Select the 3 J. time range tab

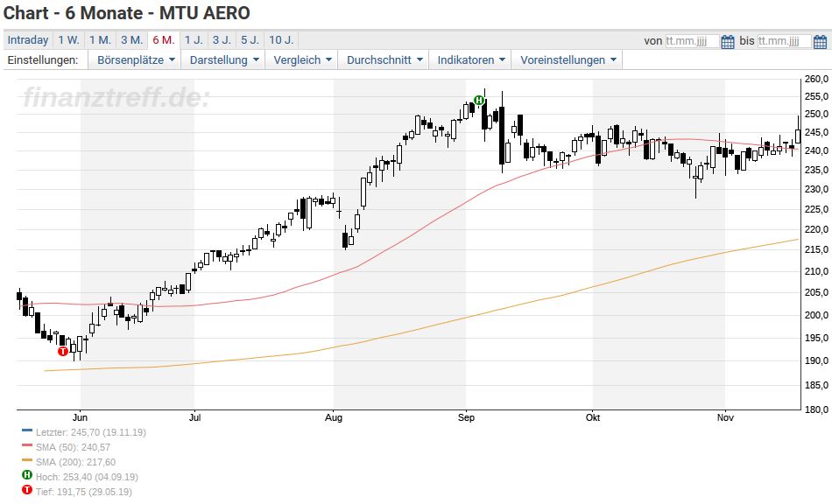222,39
